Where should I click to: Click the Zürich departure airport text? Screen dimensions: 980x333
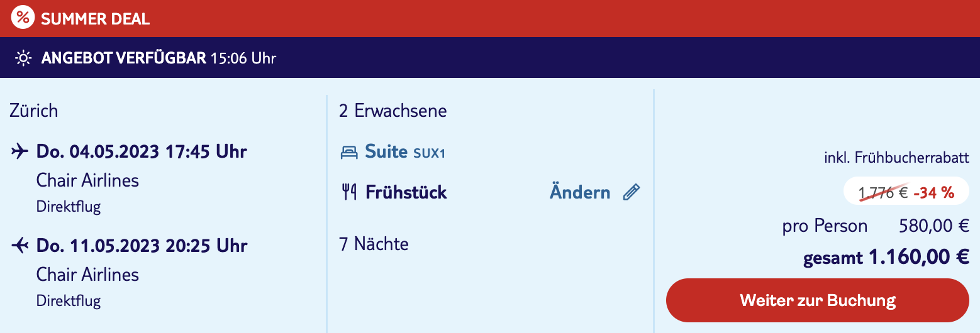click(34, 111)
